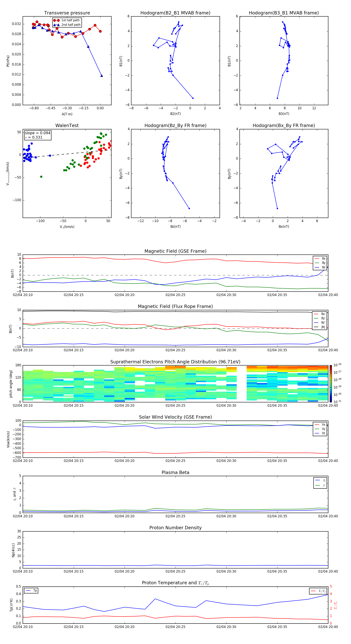Click 'Vsw(km/s)' axis label
351x644 pixels.
click(x=8, y=439)
